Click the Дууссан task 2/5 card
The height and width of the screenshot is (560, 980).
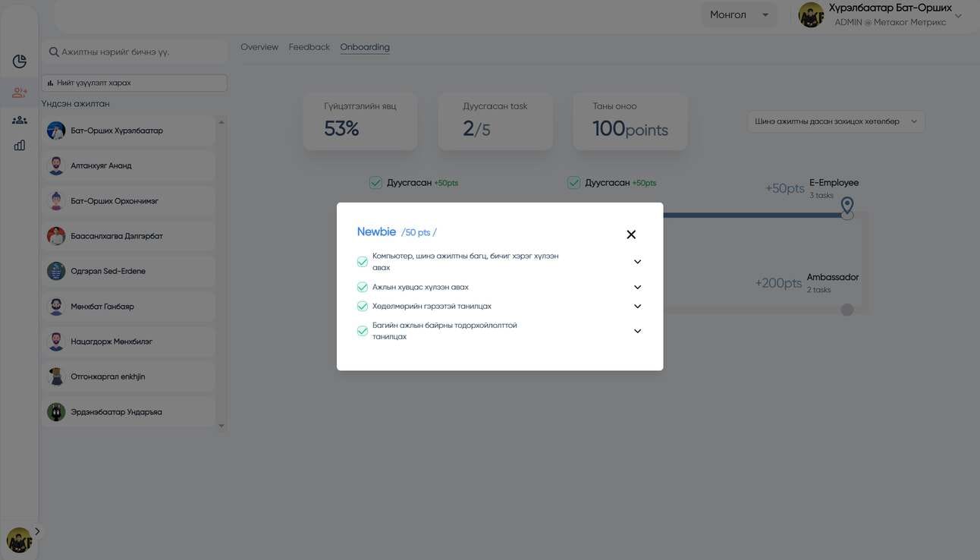[495, 121]
